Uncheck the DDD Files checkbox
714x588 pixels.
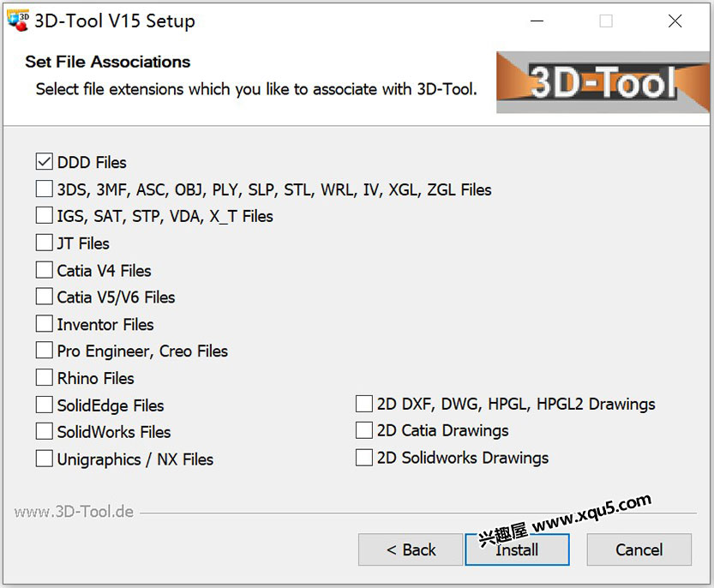45,162
